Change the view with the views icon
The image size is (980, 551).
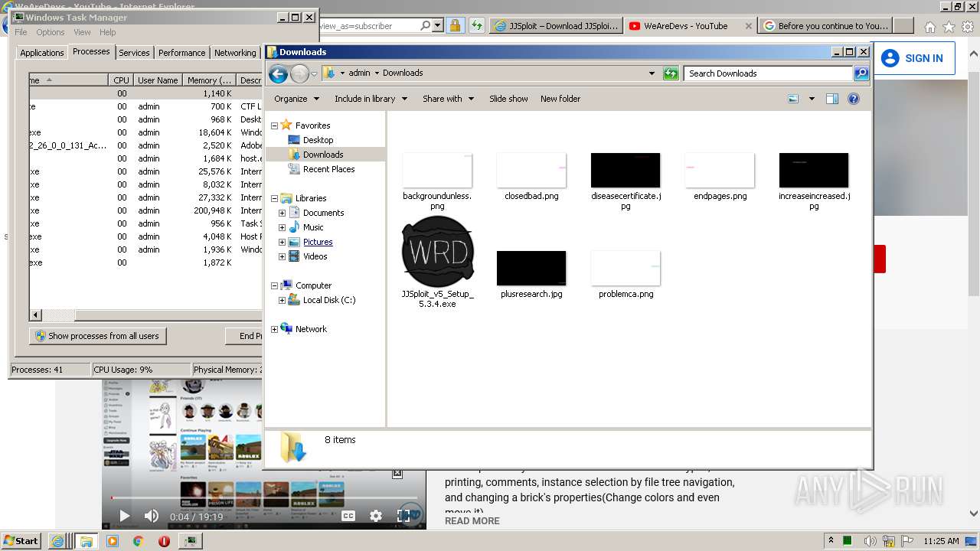point(793,99)
